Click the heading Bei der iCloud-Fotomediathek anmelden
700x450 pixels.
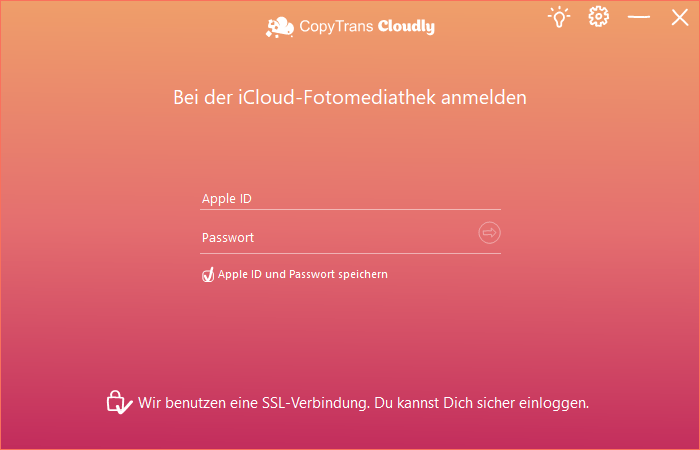click(x=350, y=97)
